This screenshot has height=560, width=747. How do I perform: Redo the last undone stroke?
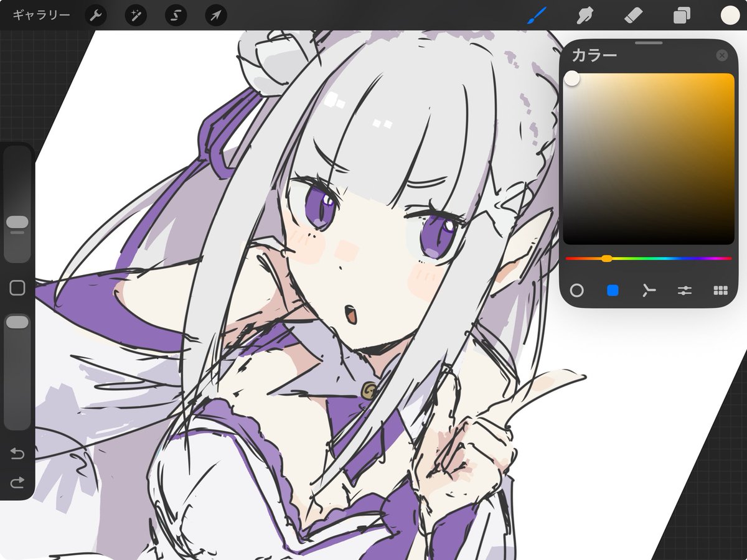click(x=17, y=482)
